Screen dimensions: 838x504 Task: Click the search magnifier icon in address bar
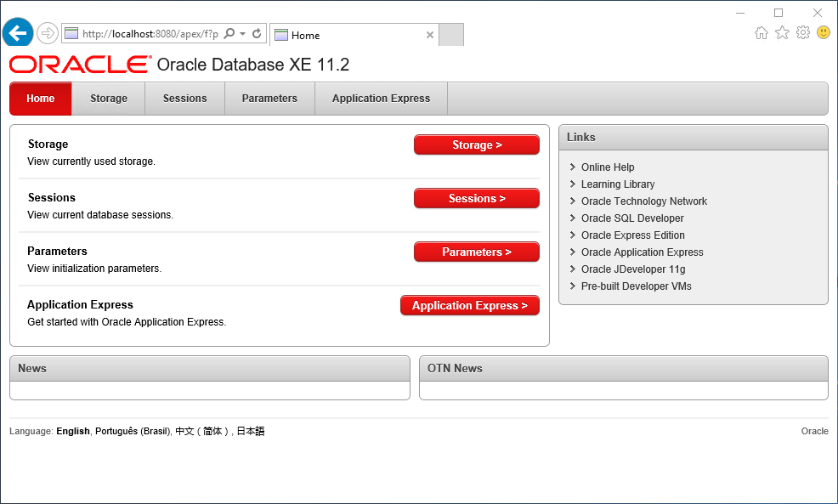point(229,34)
